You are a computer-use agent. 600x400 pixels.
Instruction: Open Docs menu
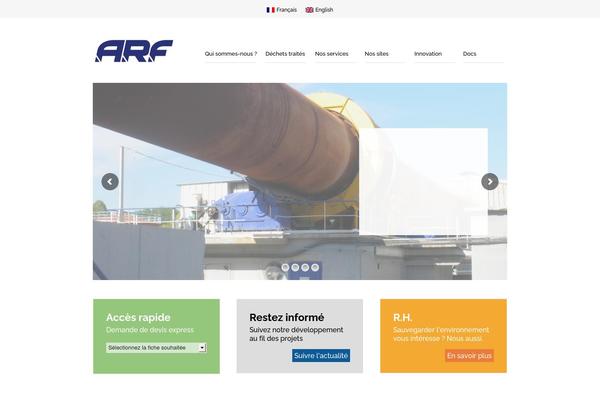[469, 54]
